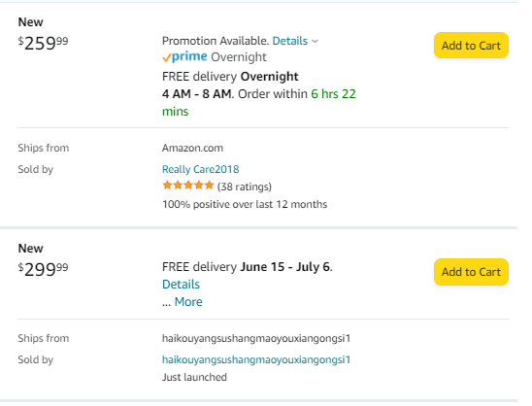Image resolution: width=532 pixels, height=406 pixels.
Task: Click the five-star seller rating
Action: point(188,186)
